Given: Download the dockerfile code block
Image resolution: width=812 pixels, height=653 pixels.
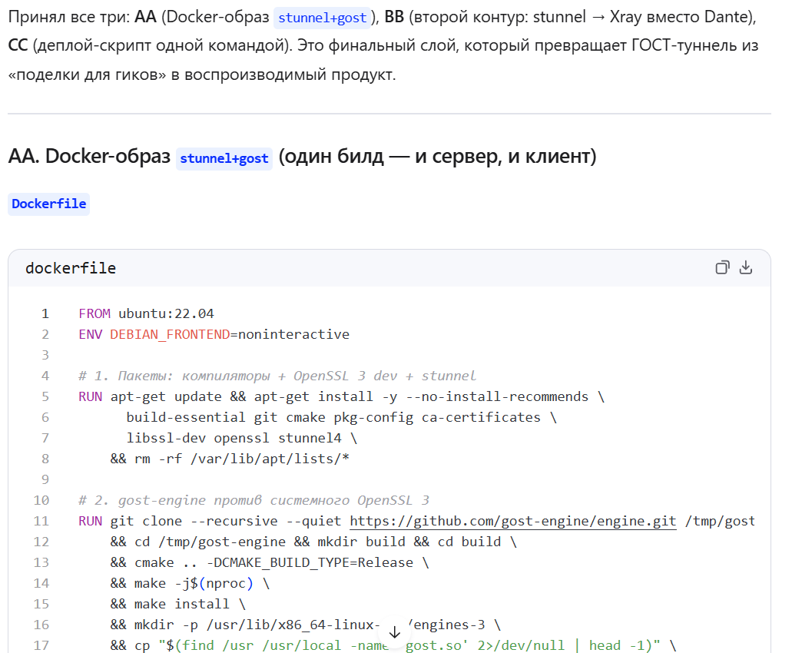Looking at the screenshot, I should coord(746,267).
